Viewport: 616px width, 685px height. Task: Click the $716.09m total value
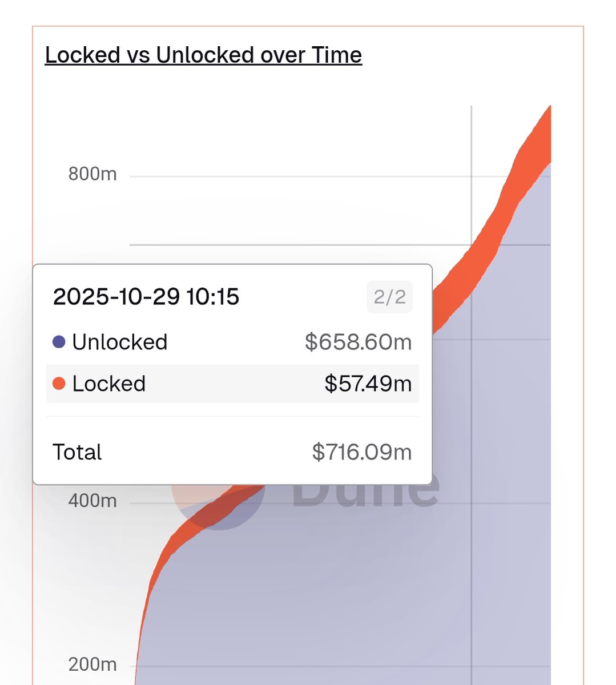(x=361, y=452)
